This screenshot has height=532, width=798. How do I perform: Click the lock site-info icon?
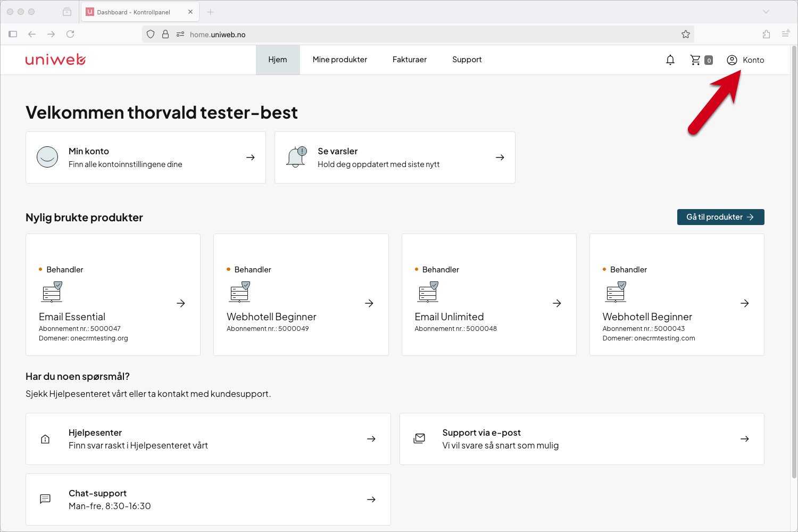(x=165, y=34)
